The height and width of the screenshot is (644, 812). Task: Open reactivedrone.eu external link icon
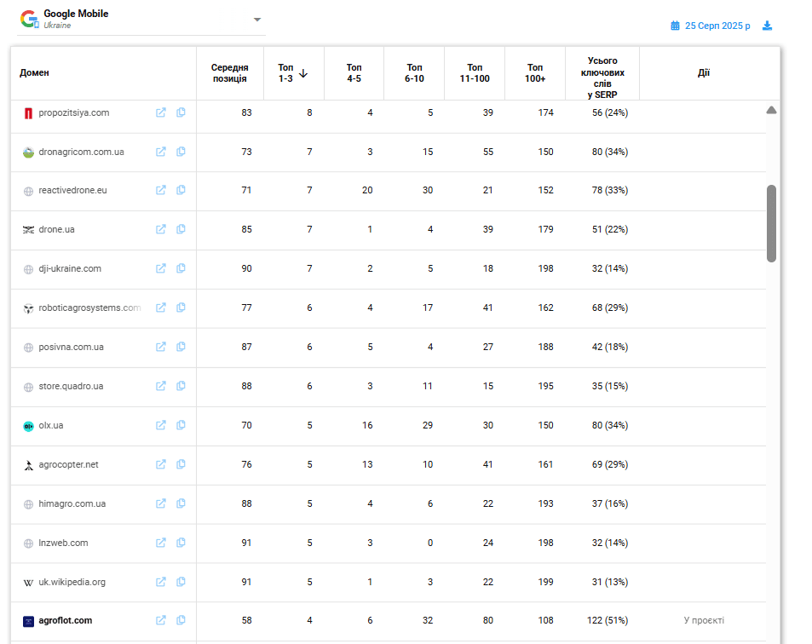coord(161,190)
